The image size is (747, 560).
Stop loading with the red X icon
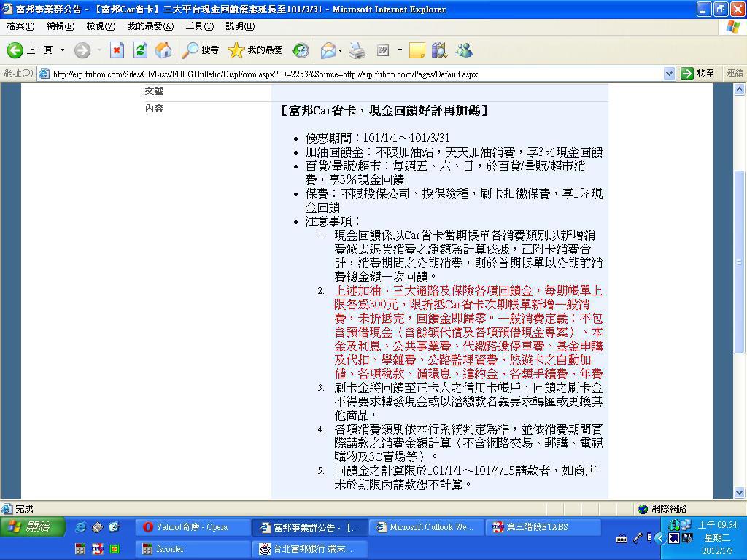click(x=117, y=50)
